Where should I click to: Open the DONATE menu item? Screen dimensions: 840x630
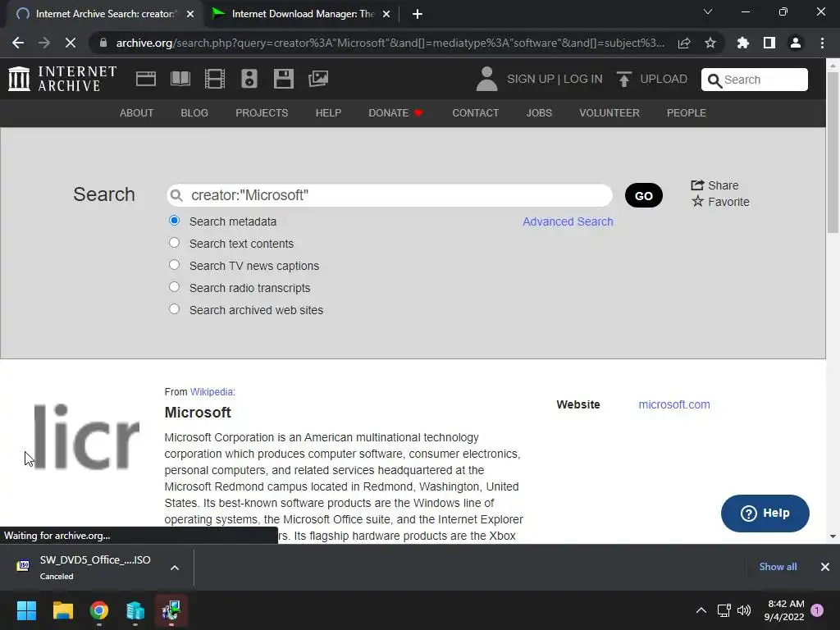(x=395, y=113)
